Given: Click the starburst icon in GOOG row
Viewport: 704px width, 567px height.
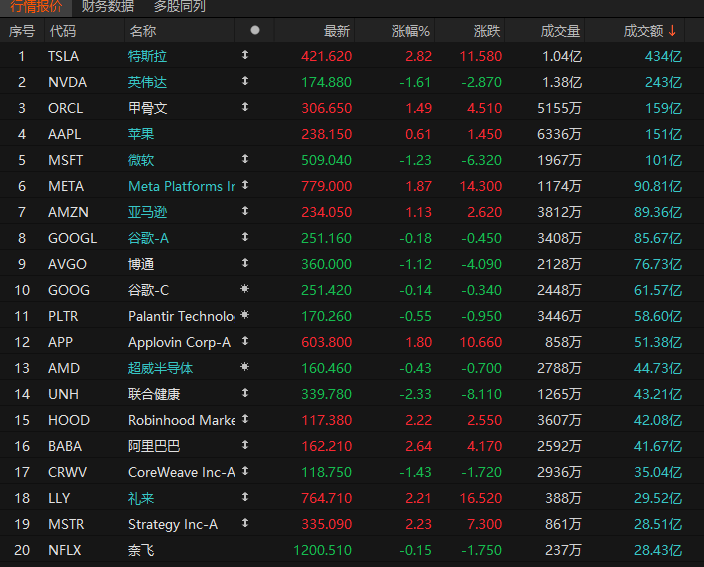Looking at the screenshot, I should (245, 289).
